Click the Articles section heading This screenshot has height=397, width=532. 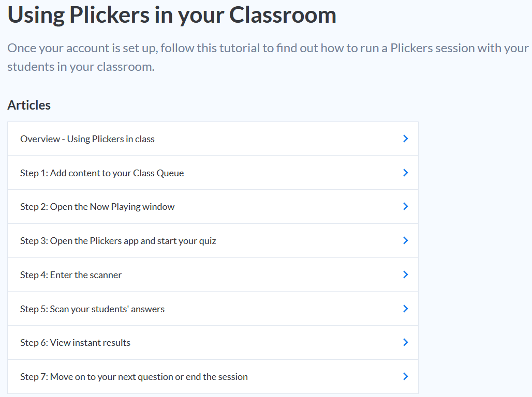point(29,105)
